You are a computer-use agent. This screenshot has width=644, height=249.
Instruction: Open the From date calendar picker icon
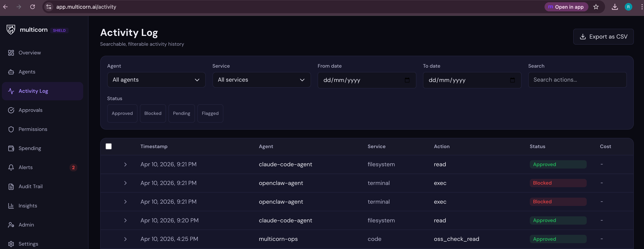coord(407,80)
